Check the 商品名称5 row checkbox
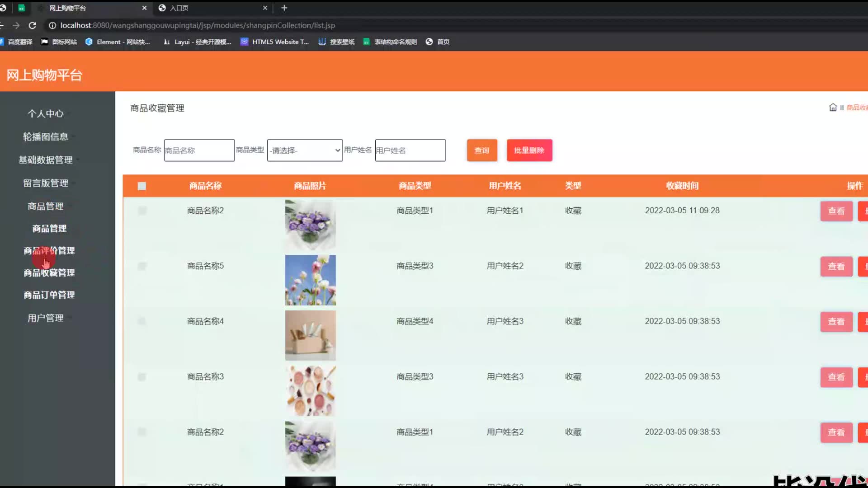 click(x=142, y=266)
